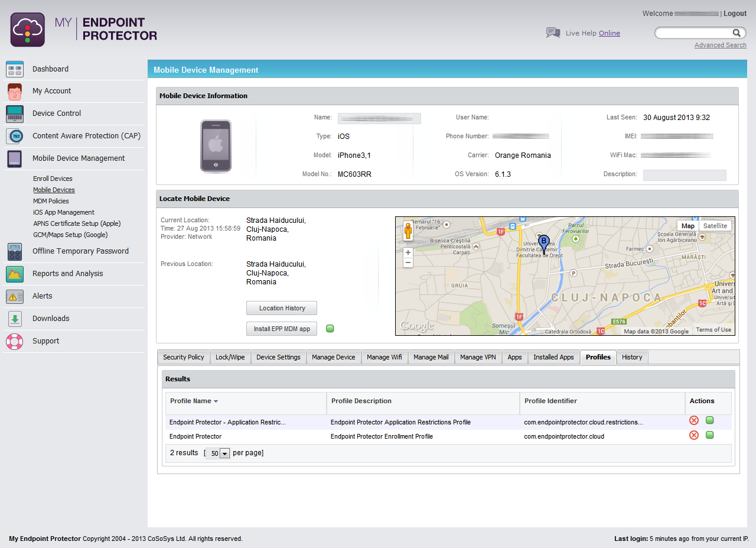Click green status icon beside Install EPP MDM app
The height and width of the screenshot is (548, 756).
[x=330, y=329]
